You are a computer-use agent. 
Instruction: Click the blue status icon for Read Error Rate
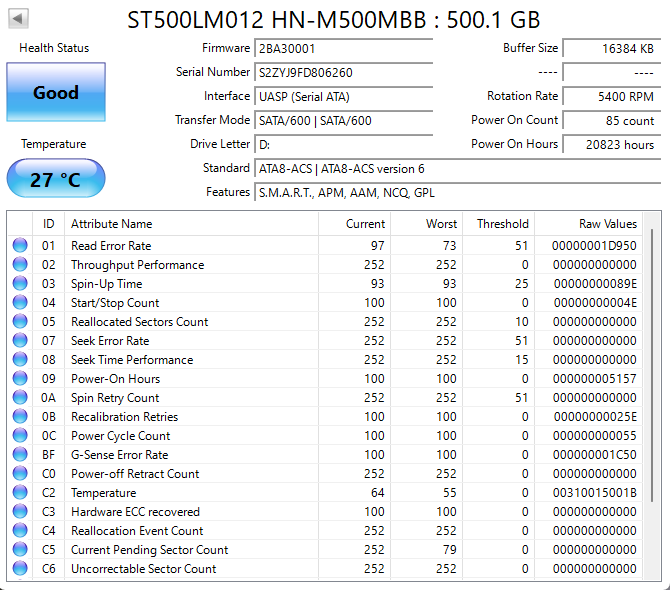(x=20, y=246)
